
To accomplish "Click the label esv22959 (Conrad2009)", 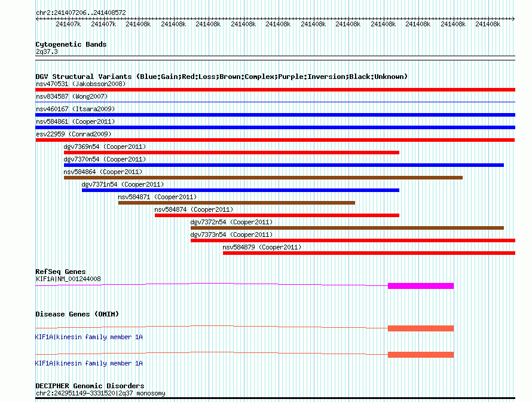I will pos(74,134).
